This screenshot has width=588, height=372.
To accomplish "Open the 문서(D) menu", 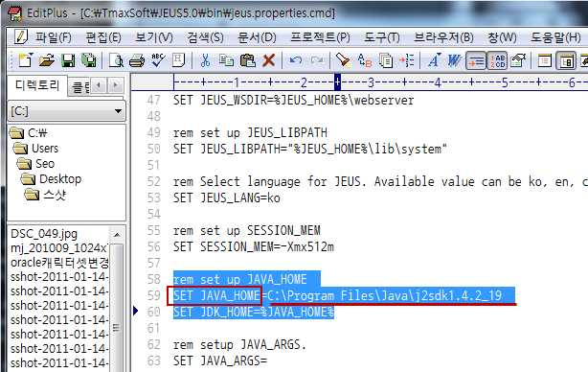I will pyautogui.click(x=257, y=37).
